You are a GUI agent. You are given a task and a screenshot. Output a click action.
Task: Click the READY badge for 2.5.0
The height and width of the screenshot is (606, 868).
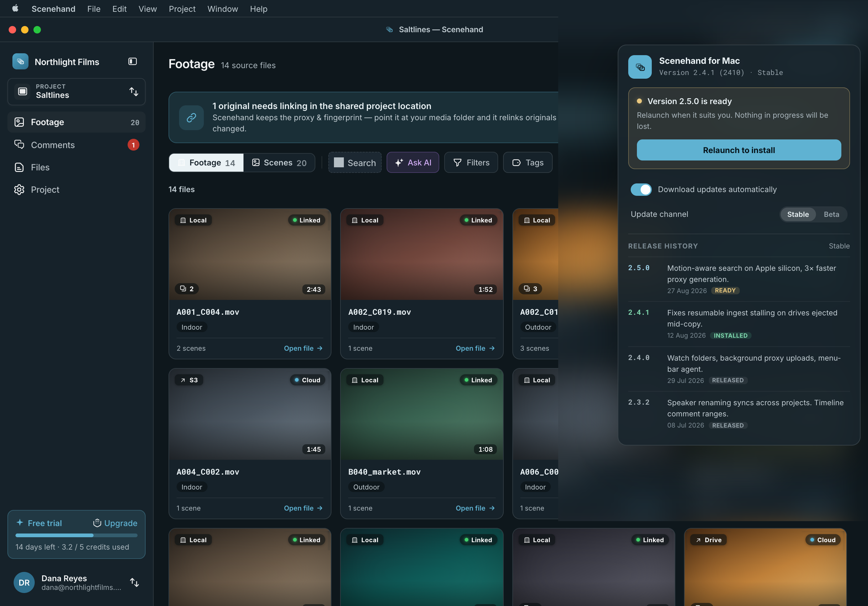coord(725,290)
